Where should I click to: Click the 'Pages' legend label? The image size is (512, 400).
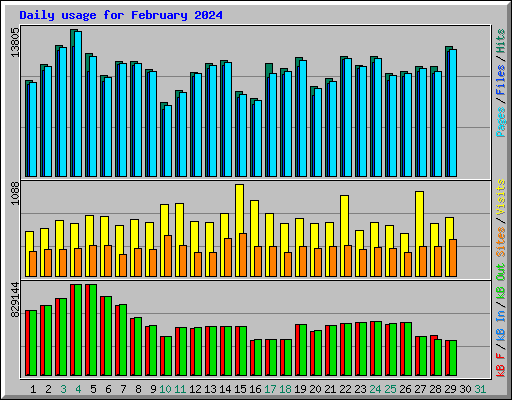point(501,122)
